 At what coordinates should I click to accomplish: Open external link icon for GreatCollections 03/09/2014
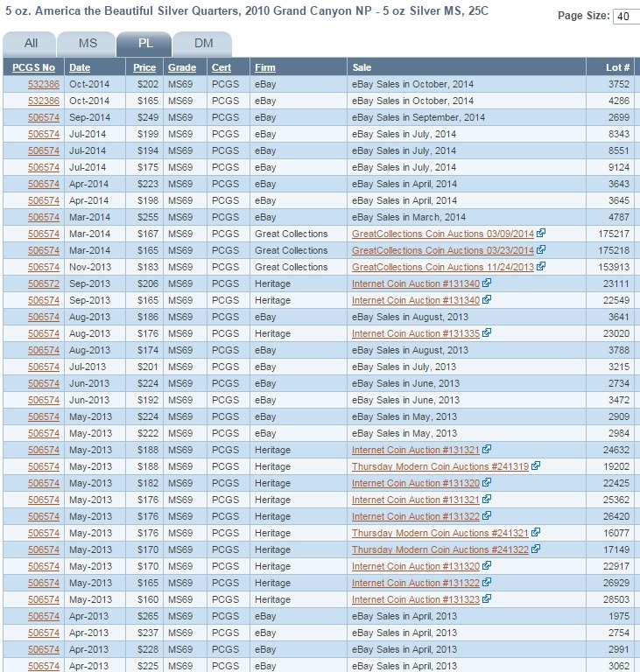click(541, 233)
